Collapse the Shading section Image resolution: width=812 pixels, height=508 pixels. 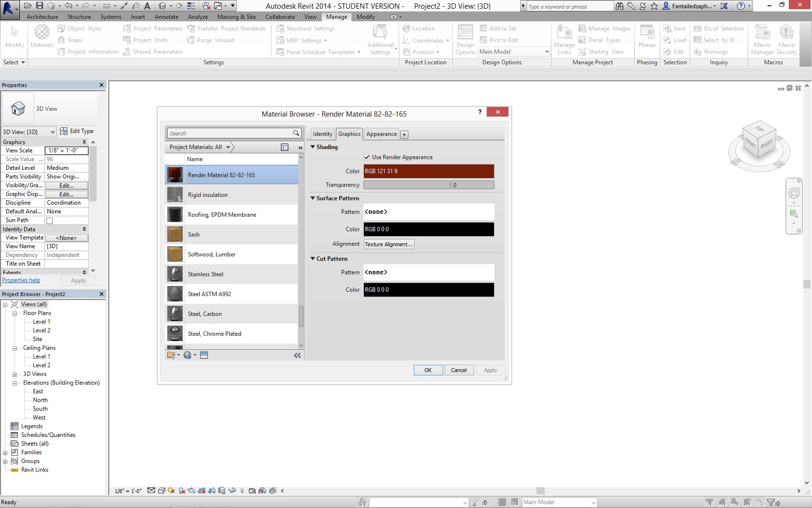point(313,147)
